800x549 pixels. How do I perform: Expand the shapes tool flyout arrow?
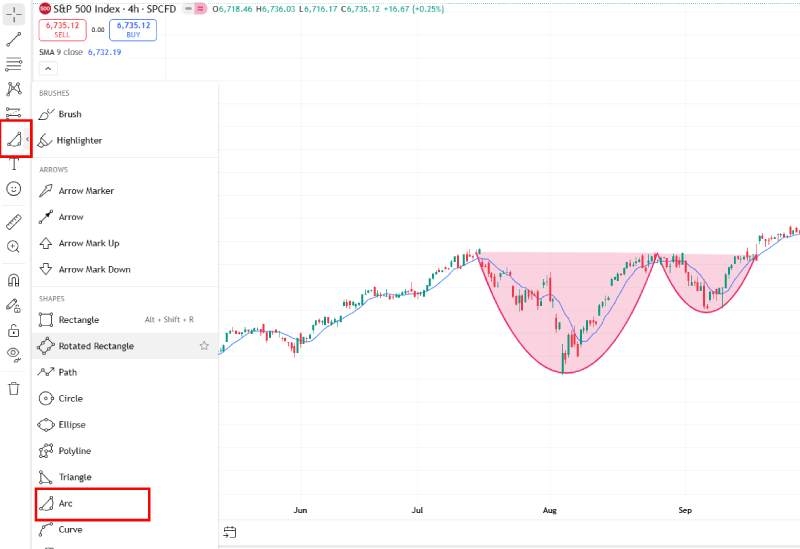tap(28, 140)
